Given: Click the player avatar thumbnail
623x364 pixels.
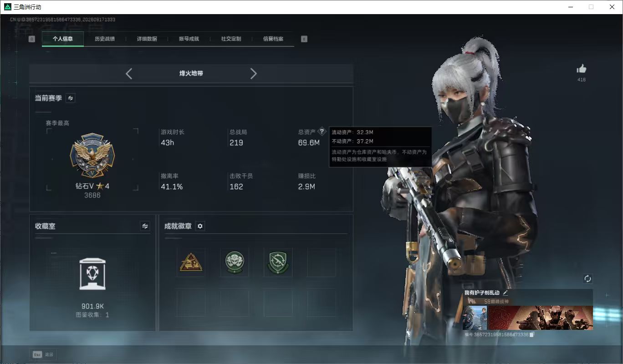Looking at the screenshot, I should pos(475,318).
